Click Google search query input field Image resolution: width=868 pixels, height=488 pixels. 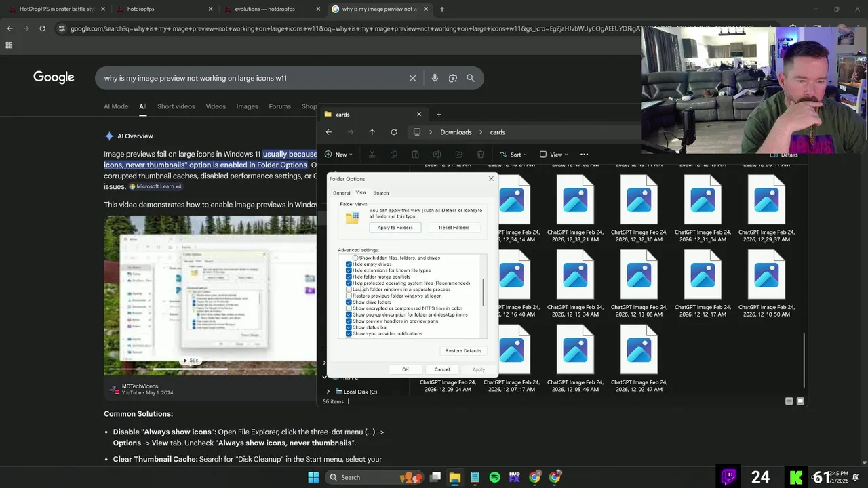251,78
